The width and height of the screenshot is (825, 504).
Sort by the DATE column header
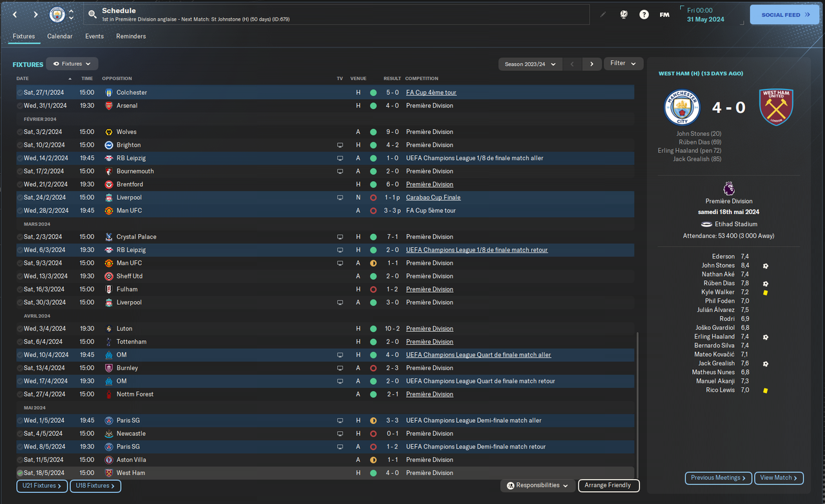[x=23, y=79]
